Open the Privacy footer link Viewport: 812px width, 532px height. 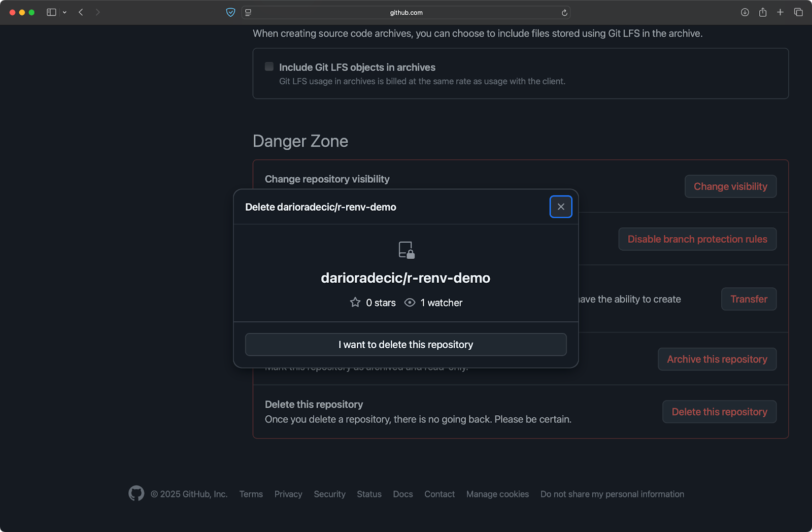click(288, 494)
